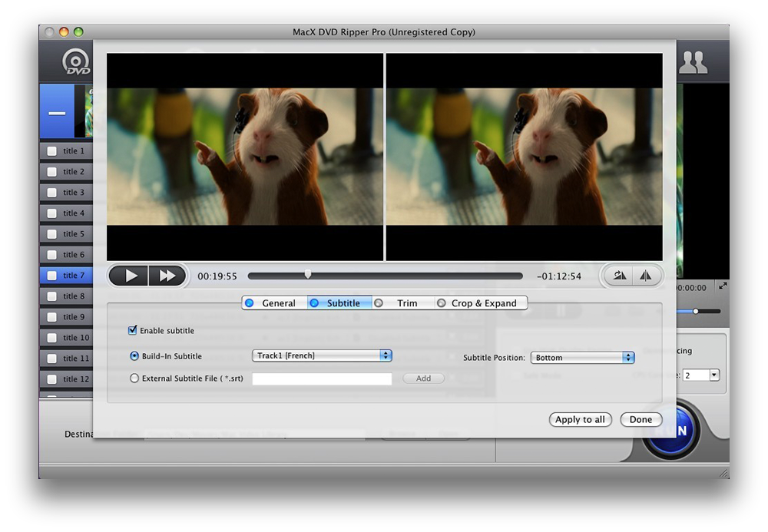Click the two-people users icon
Image resolution: width=768 pixels, height=532 pixels.
[x=694, y=63]
